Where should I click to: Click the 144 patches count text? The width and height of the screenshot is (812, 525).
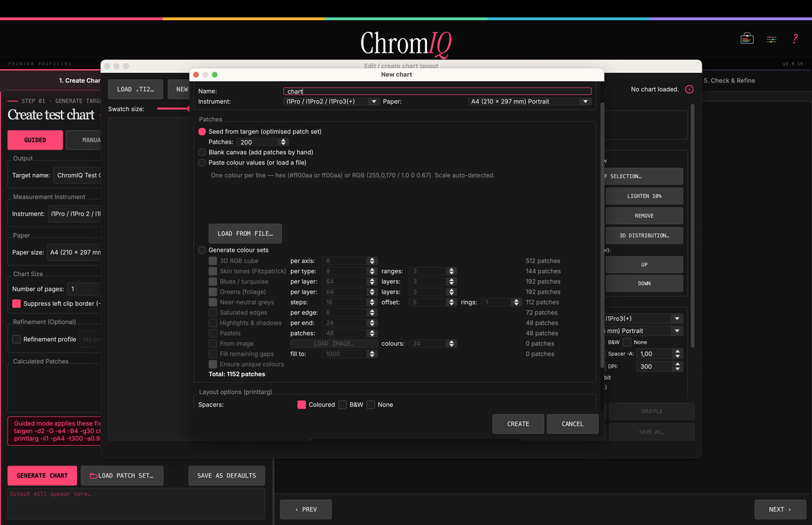tap(543, 271)
